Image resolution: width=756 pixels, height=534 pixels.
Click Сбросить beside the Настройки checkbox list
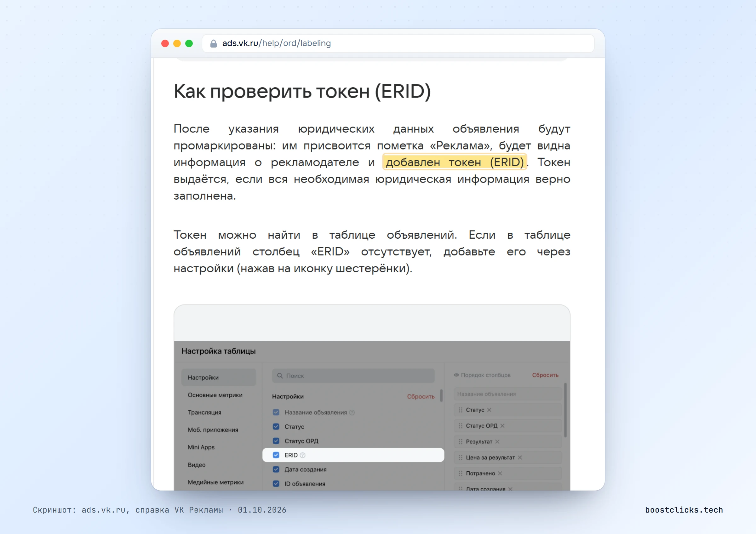pos(421,396)
